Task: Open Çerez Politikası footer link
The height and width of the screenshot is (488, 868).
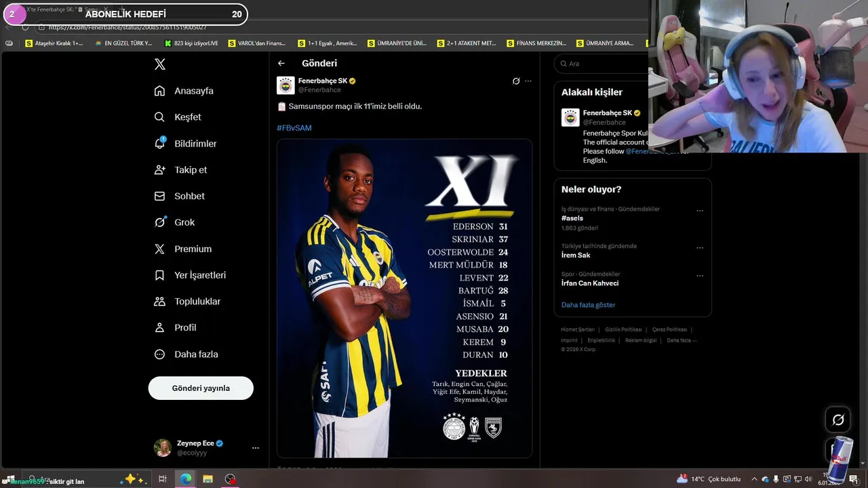Action: pyautogui.click(x=670, y=329)
